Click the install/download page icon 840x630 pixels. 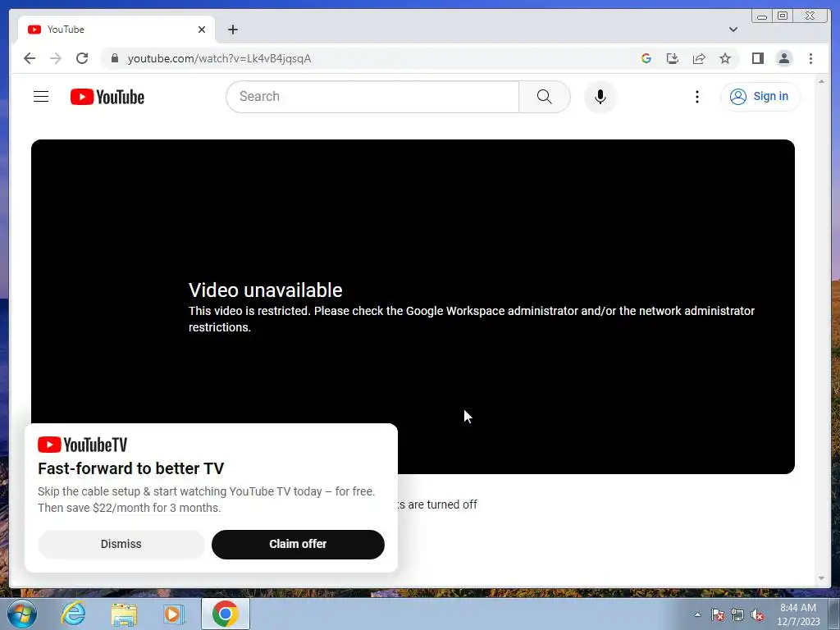[673, 58]
